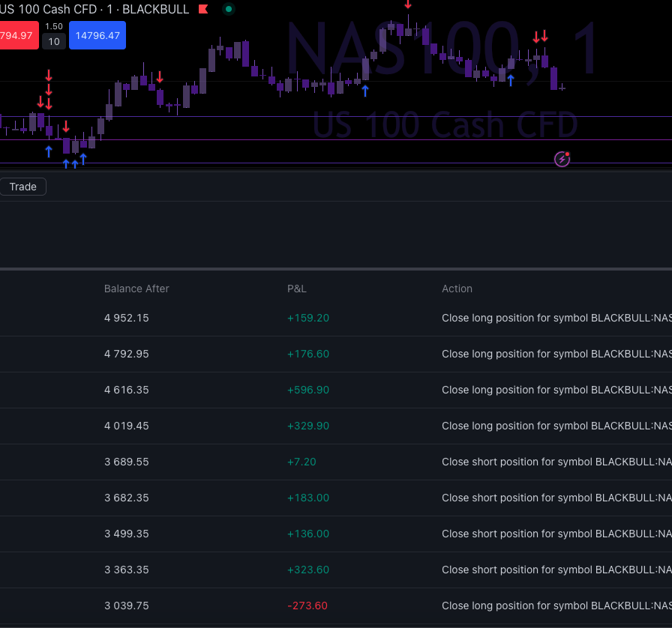This screenshot has height=628, width=672.
Task: Click the spread value 1.50
Action: pyautogui.click(x=53, y=26)
